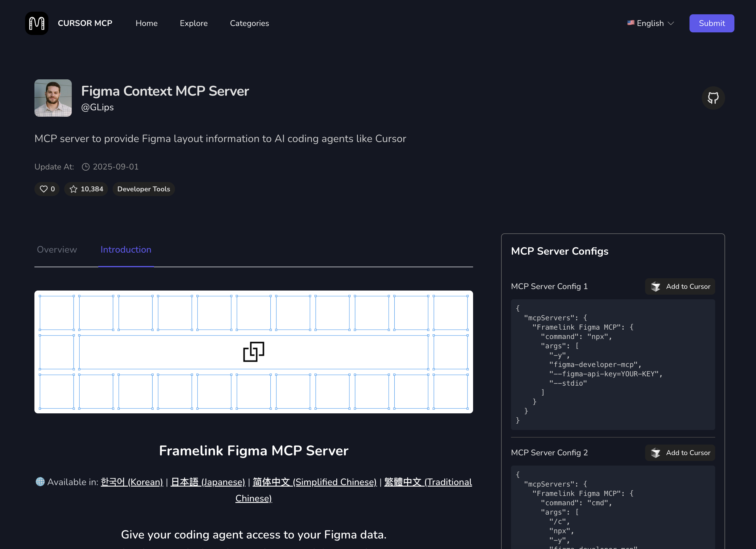Click the globe icon before Available in
756x549 pixels.
pyautogui.click(x=40, y=482)
